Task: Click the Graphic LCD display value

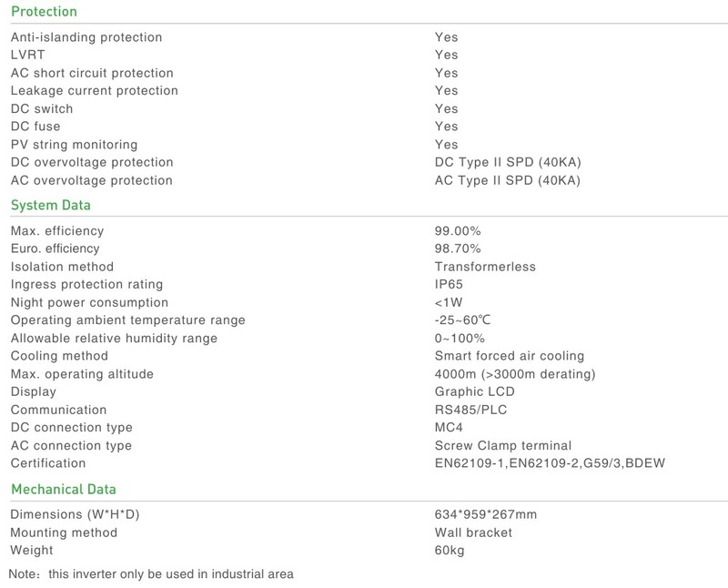Action: pos(475,392)
